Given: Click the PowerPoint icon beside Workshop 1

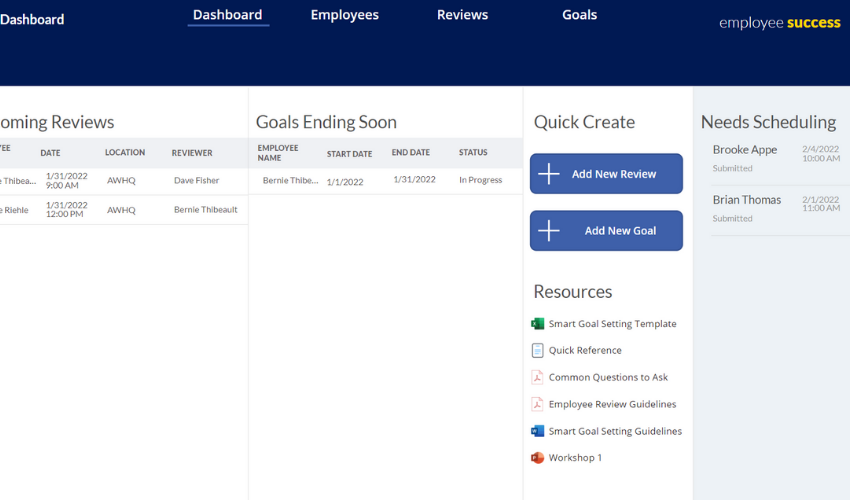Looking at the screenshot, I should click(538, 458).
